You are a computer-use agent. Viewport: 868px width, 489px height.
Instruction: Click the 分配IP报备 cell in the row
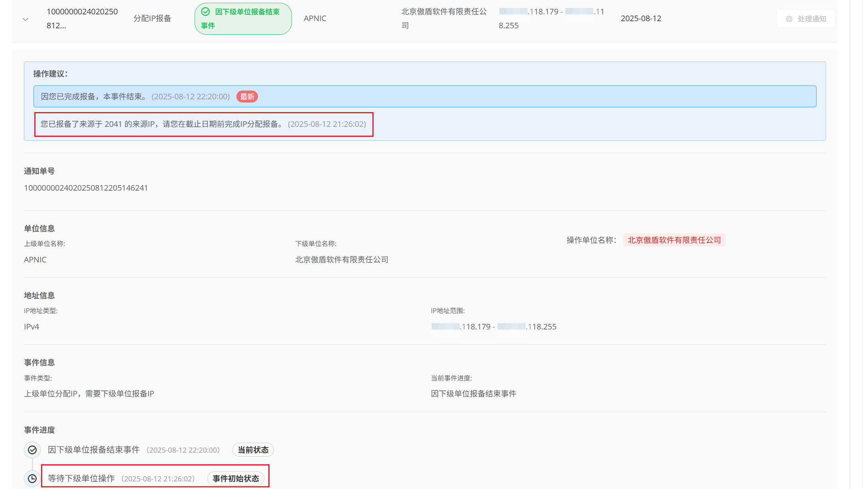pyautogui.click(x=152, y=18)
